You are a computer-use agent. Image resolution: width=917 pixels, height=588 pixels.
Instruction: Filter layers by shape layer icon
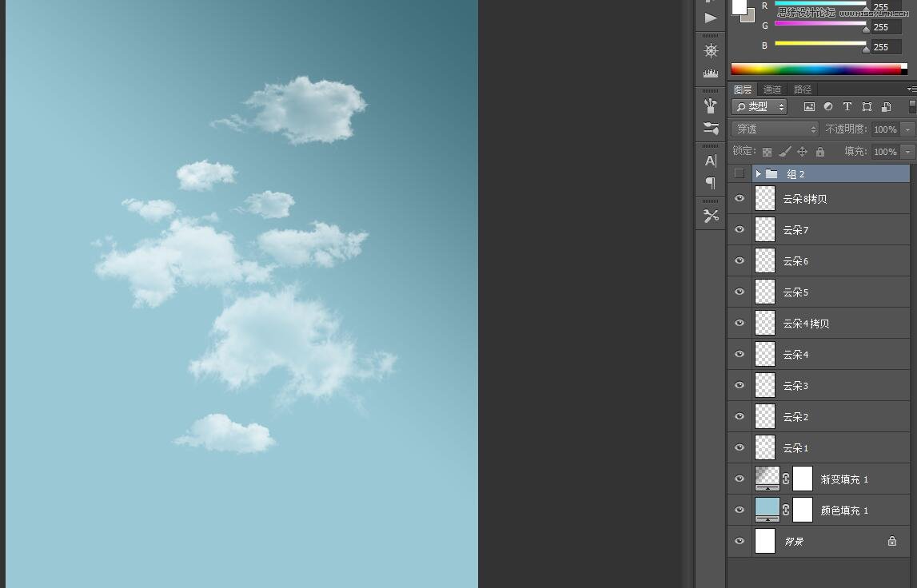(867, 106)
